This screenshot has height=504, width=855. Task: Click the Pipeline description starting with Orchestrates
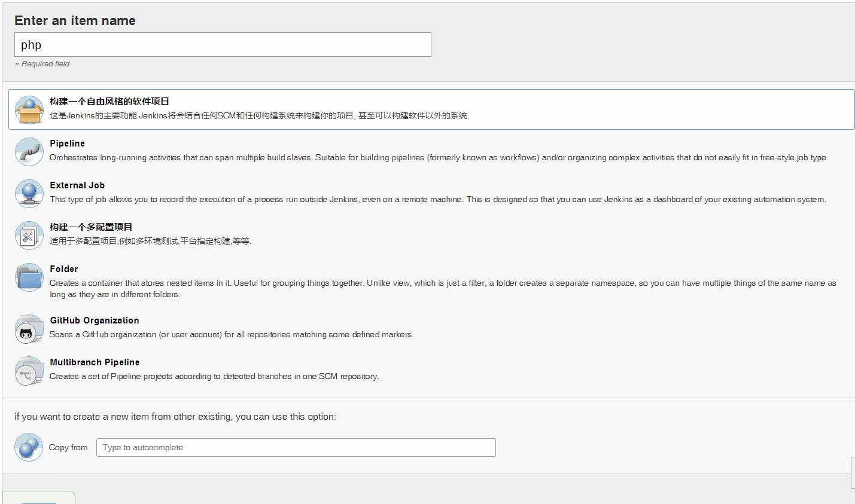[439, 158]
